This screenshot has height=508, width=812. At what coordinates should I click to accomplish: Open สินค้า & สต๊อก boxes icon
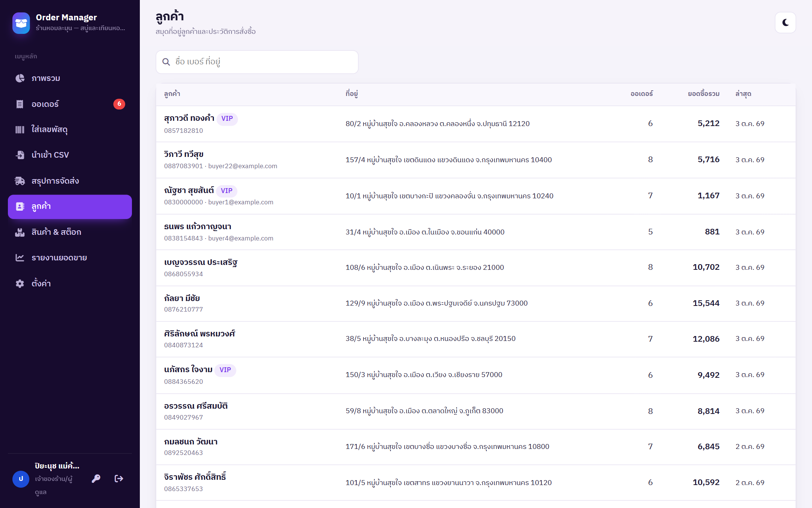pos(20,232)
